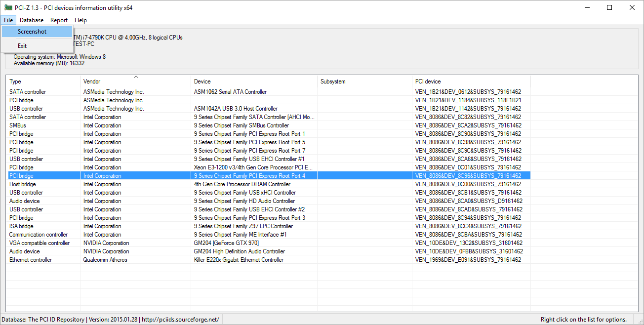Click the Operating system: Microsoft Windows 8 line

coord(59,57)
